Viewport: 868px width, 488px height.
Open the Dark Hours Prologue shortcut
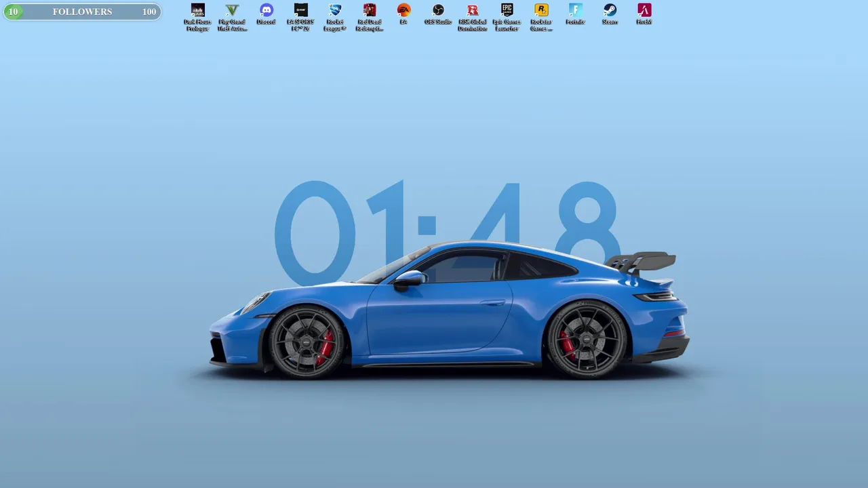pos(197,17)
